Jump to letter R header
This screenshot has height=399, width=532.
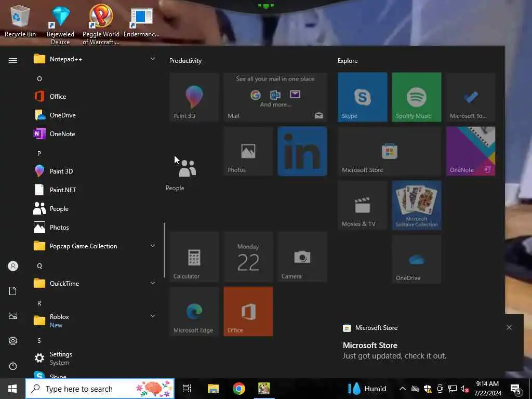(39, 303)
